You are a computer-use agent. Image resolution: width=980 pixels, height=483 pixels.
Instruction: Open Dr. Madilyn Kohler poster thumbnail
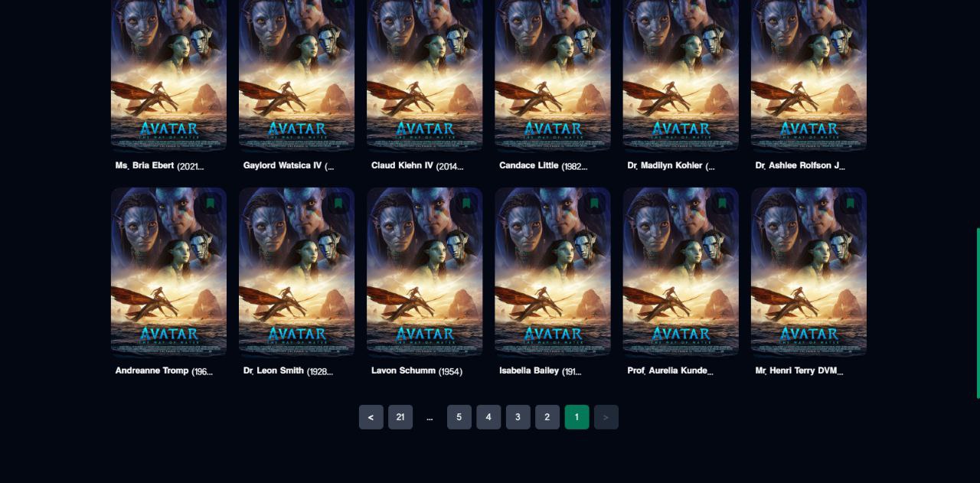(680, 75)
